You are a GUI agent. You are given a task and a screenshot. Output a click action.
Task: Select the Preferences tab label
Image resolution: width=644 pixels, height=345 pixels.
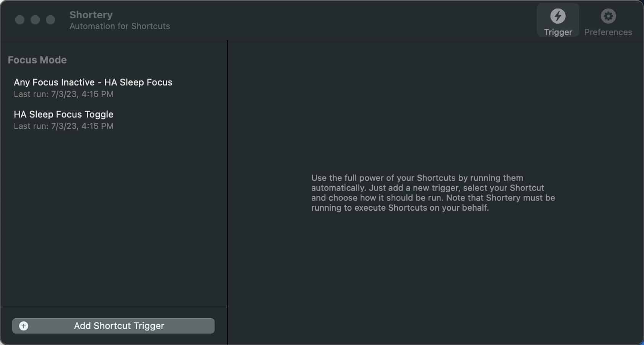[x=608, y=32]
